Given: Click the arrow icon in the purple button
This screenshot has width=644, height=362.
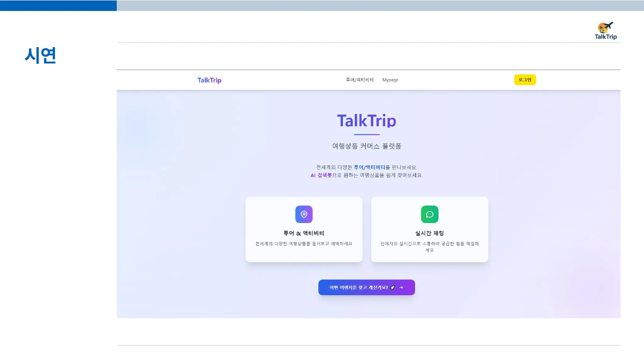Looking at the screenshot, I should click(x=401, y=288).
